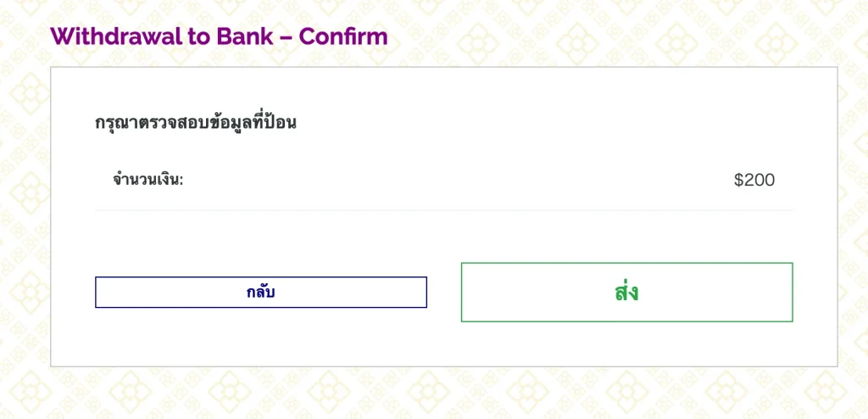This screenshot has height=419, width=868.
Task: Click the Thai text inside the back button
Action: click(260, 293)
